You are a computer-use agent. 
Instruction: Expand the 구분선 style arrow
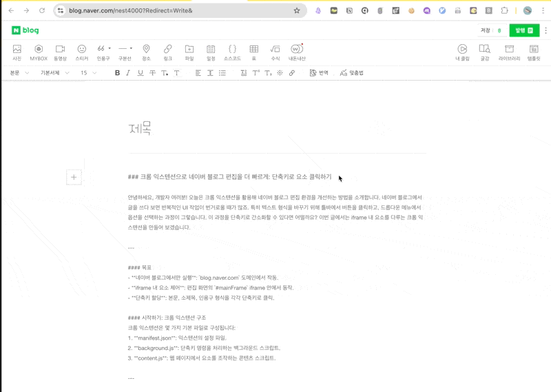131,48
